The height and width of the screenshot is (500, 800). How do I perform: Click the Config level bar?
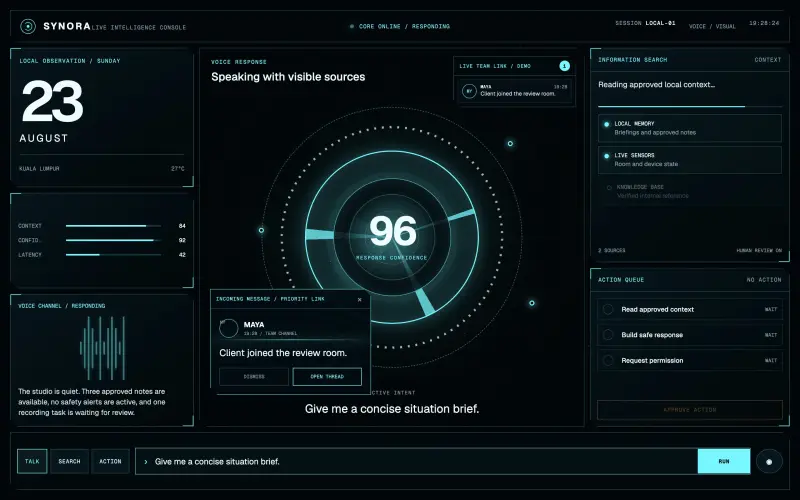tap(113, 240)
